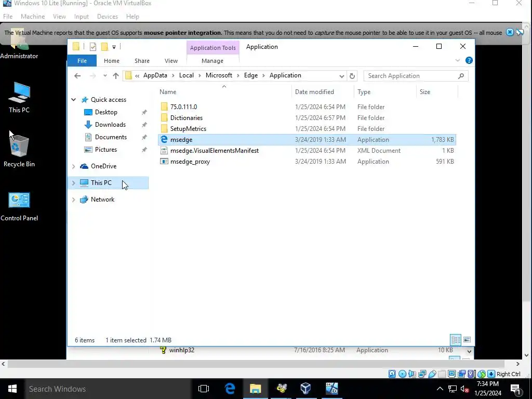This screenshot has height=399, width=532.
Task: Open the Home ribbon tab
Action: click(112, 61)
